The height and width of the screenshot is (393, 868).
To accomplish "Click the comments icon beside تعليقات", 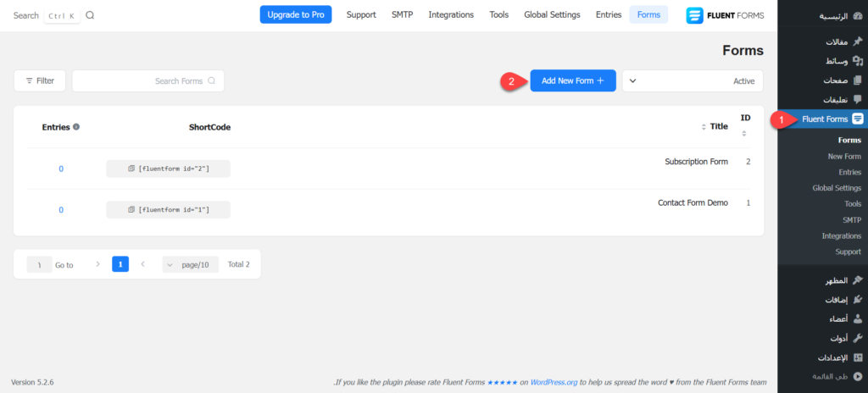I will pyautogui.click(x=858, y=100).
